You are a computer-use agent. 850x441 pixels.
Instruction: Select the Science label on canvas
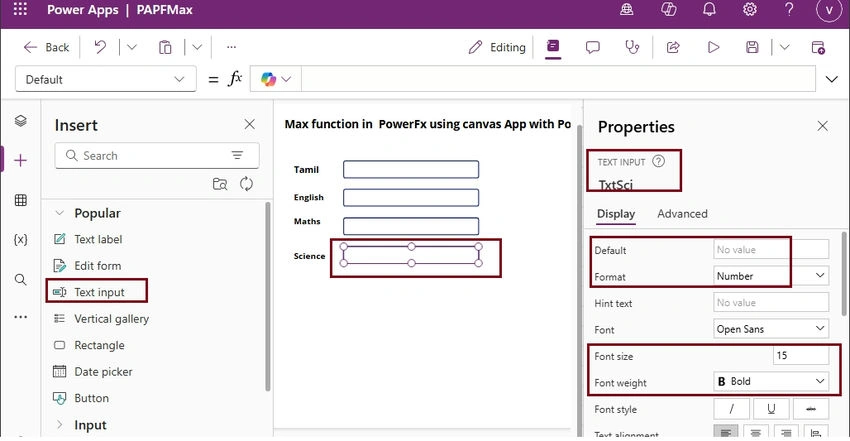click(x=310, y=256)
